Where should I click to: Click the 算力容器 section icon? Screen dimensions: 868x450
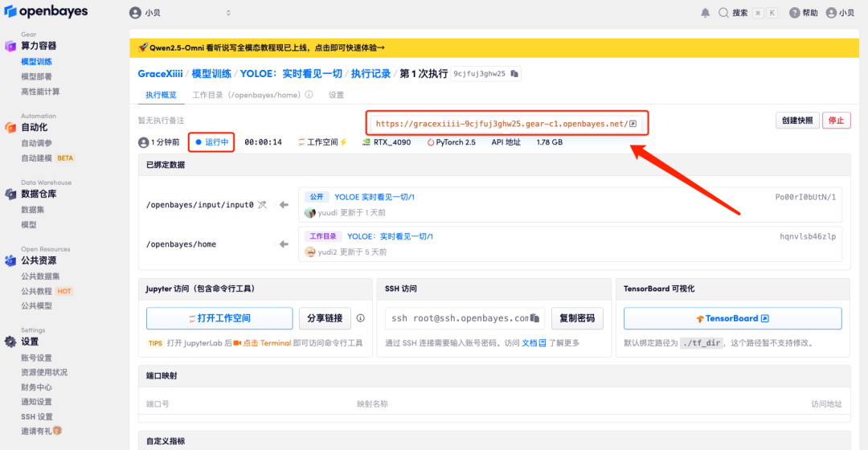click(10, 46)
